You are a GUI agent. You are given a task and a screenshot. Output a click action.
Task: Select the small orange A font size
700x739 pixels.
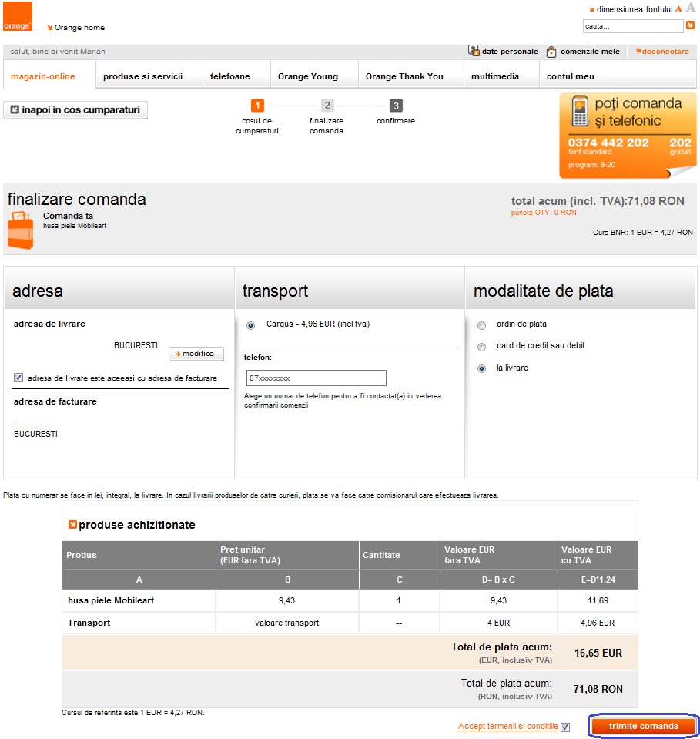678,9
